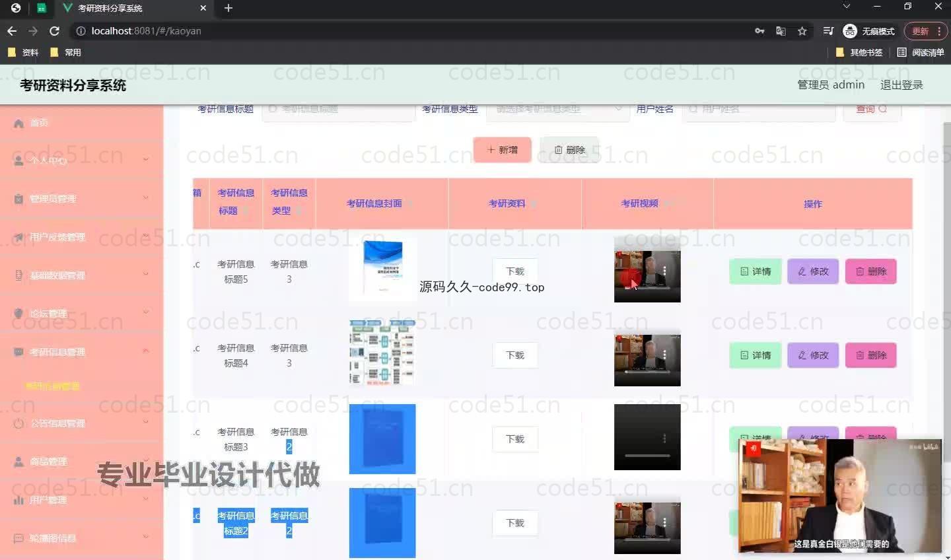Expand the 基础数据管理 menu chevron
Screen dimensions: 951x560
point(146,274)
